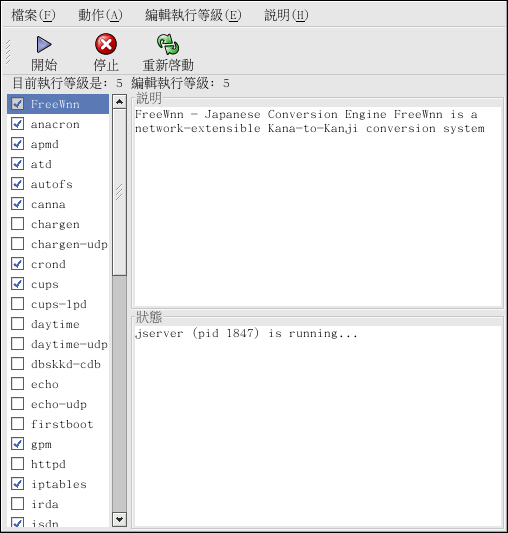Open the 説明(H) help menu
Image resolution: width=508 pixels, height=533 pixels.
(286, 15)
